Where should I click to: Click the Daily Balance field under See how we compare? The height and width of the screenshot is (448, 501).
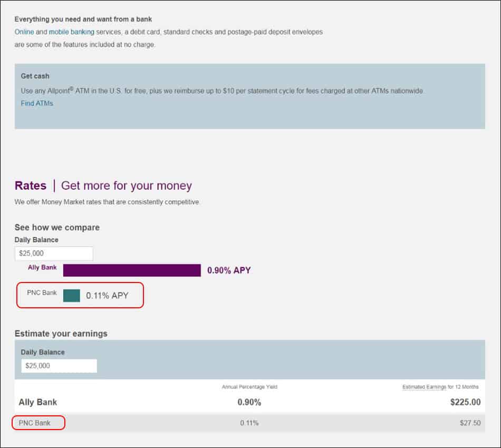coord(54,254)
